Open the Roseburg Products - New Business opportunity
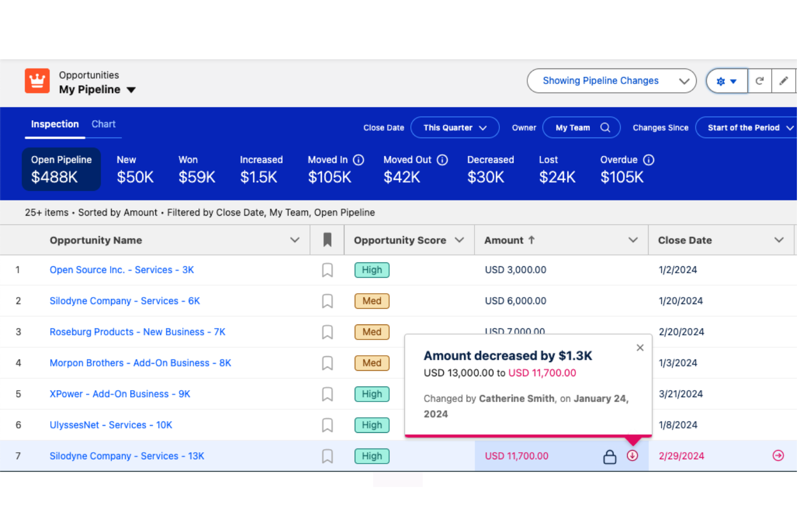Image resolution: width=798 pixels, height=532 pixels. 137,331
